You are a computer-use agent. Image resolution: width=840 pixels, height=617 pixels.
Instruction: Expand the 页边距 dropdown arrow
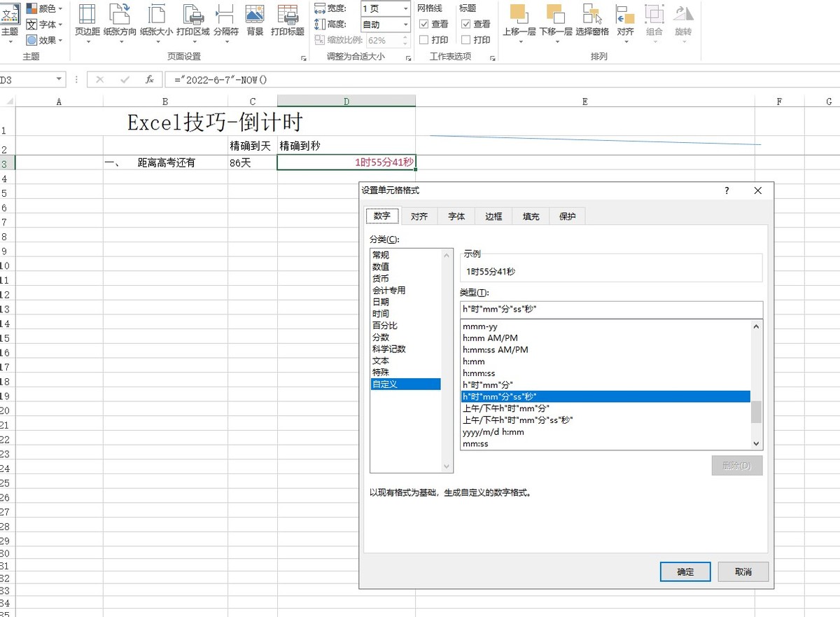(87, 41)
